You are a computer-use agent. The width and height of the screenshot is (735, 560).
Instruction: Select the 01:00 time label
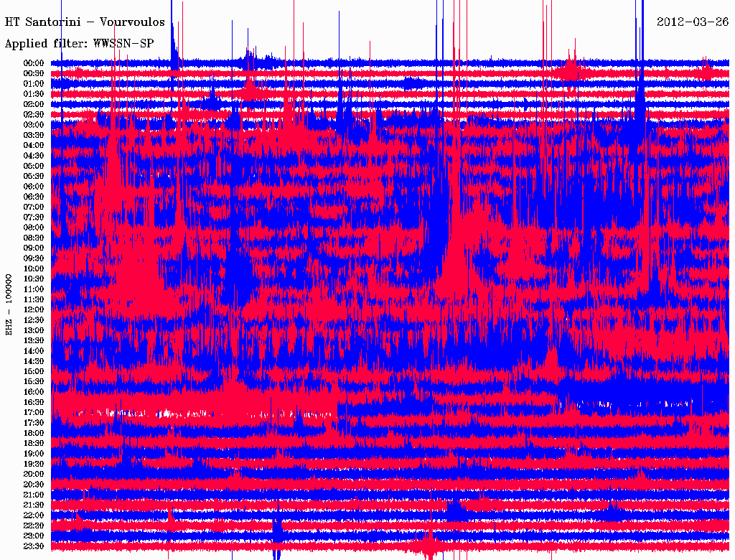click(x=34, y=84)
